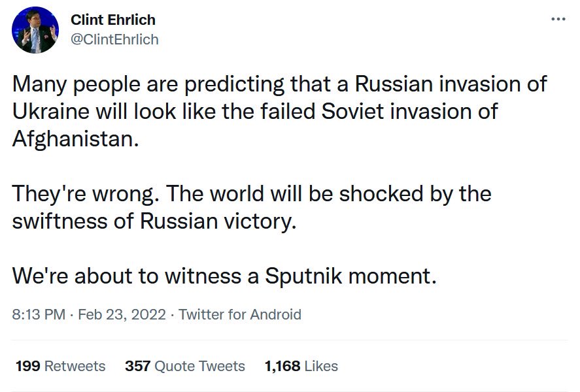
Task: Click the tweet's first line starting "Many people"
Action: pyautogui.click(x=279, y=84)
